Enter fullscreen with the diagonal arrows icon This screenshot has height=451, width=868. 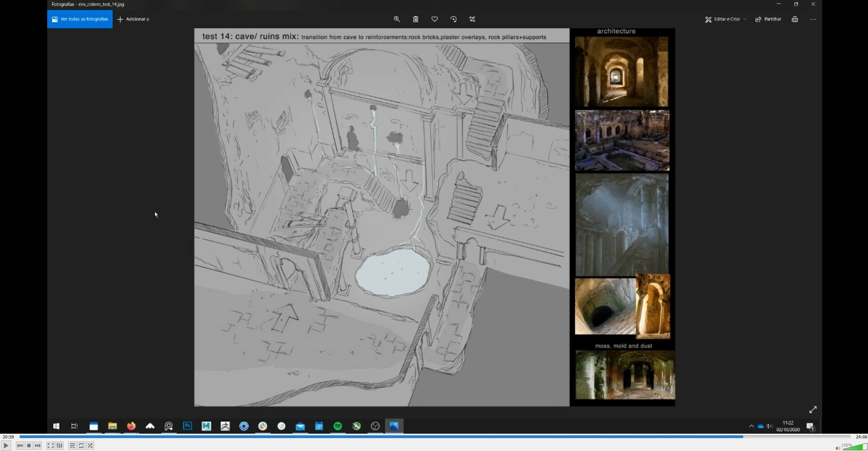point(813,410)
